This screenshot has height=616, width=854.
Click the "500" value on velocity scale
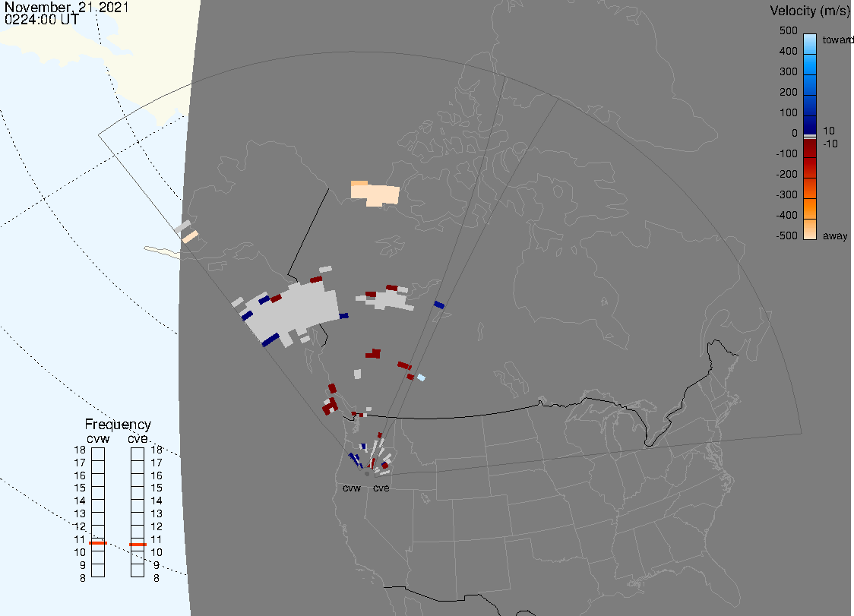tap(788, 30)
